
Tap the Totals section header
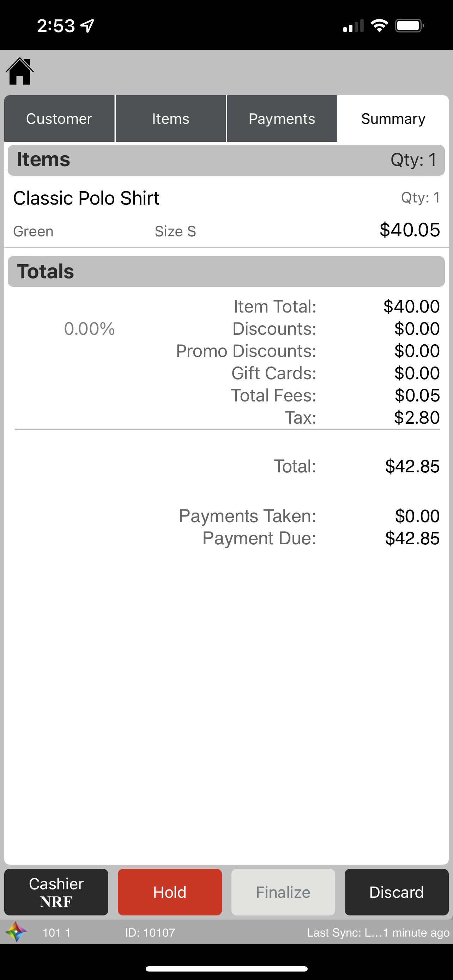(226, 271)
